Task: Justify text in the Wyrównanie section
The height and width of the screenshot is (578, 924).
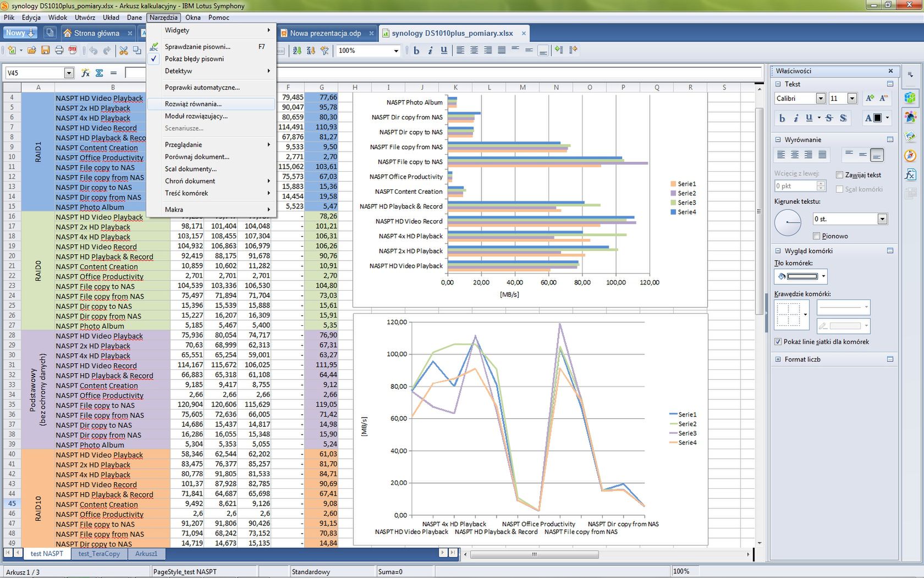Action: pyautogui.click(x=822, y=155)
